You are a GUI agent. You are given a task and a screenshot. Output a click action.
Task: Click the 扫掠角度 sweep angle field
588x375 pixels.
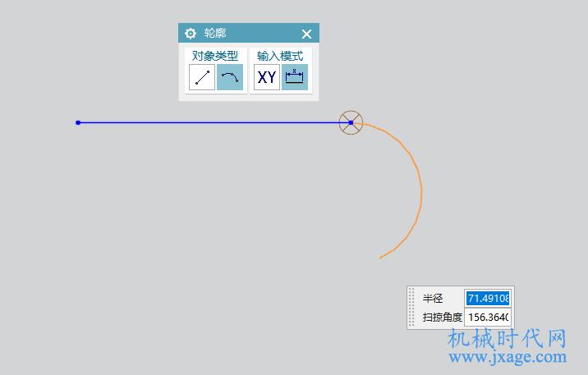tap(488, 317)
